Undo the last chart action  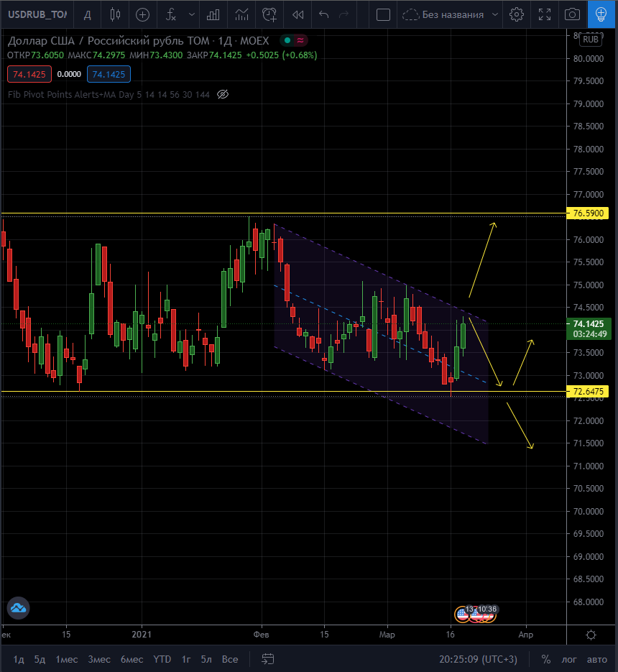(323, 14)
